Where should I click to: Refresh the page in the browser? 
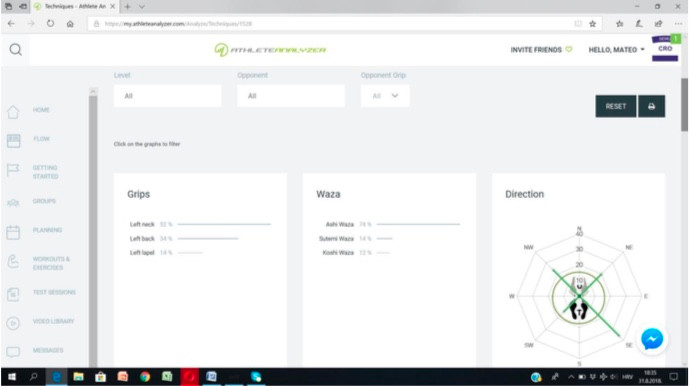[50, 23]
